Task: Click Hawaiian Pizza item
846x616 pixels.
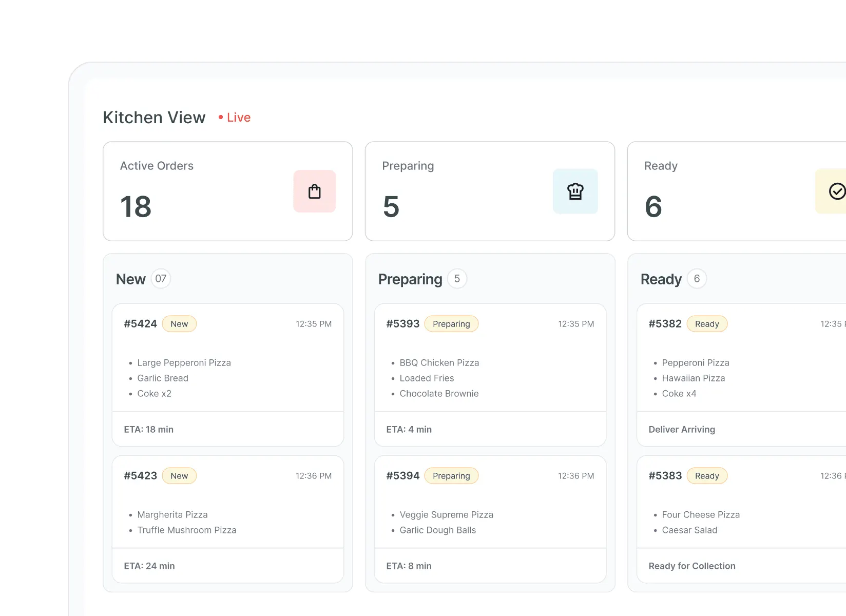Action: coord(694,378)
